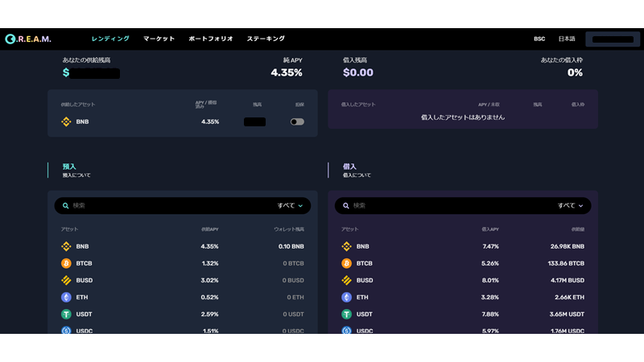Click the BNB coin icon in supplied assets
The width and height of the screenshot is (644, 362).
pyautogui.click(x=66, y=122)
